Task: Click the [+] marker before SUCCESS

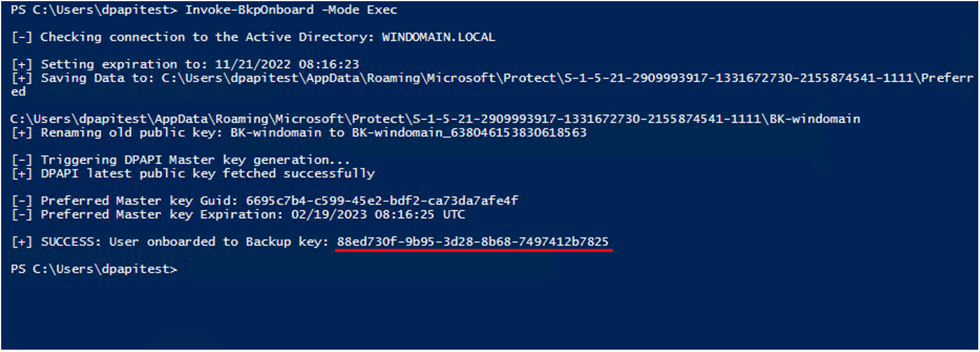Action: click(22, 242)
